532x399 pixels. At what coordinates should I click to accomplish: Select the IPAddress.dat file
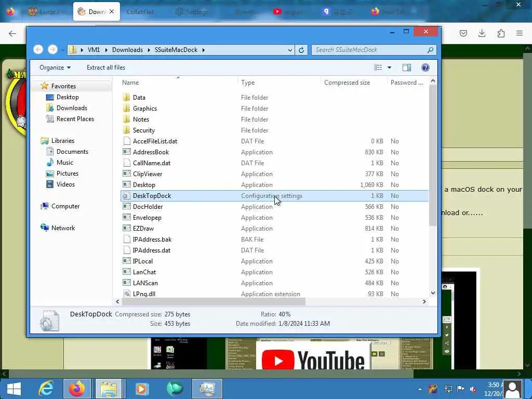pyautogui.click(x=152, y=250)
